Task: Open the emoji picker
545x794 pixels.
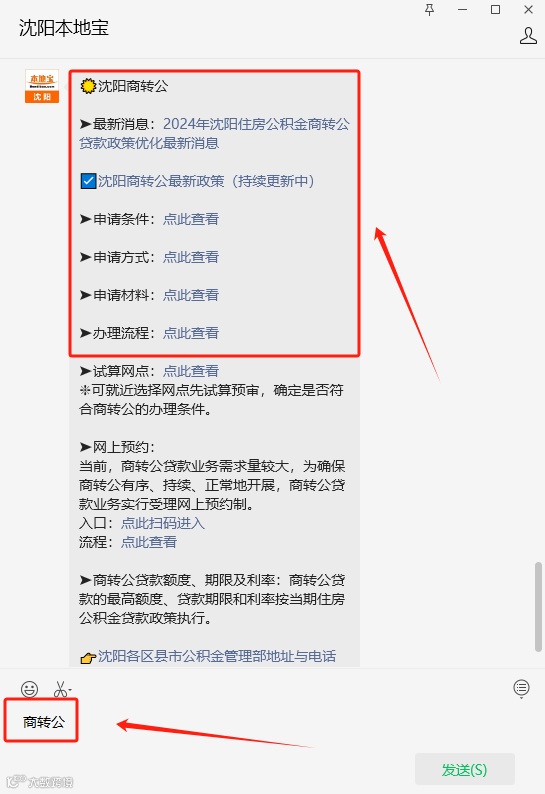Action: 29,689
